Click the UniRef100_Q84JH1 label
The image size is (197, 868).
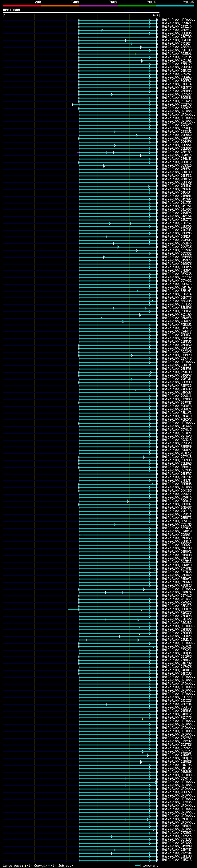(177, 40)
